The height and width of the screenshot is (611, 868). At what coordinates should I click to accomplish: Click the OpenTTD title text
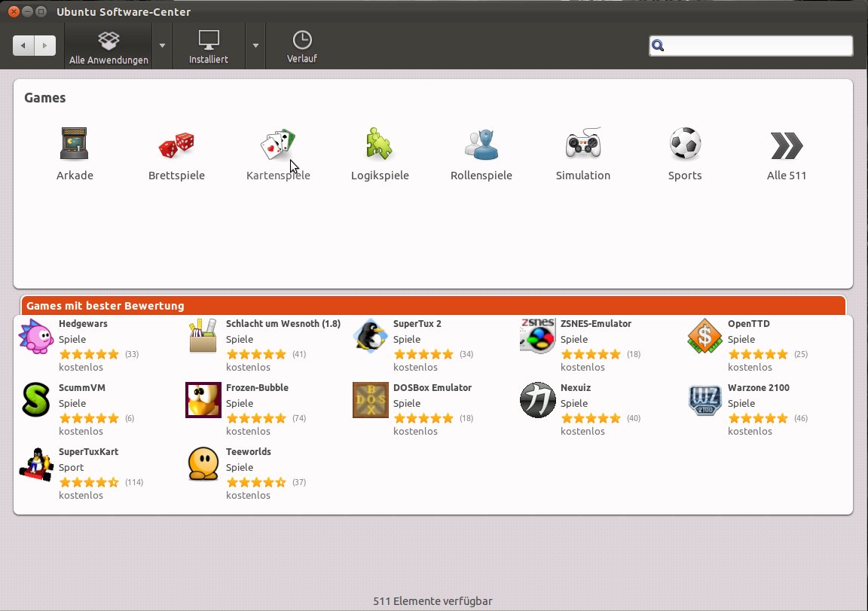[x=748, y=324]
